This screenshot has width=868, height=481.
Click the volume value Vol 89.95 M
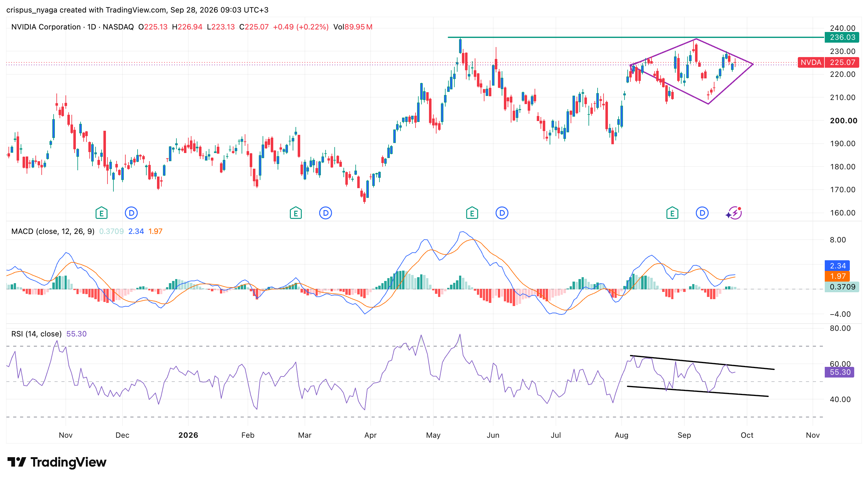pos(353,27)
